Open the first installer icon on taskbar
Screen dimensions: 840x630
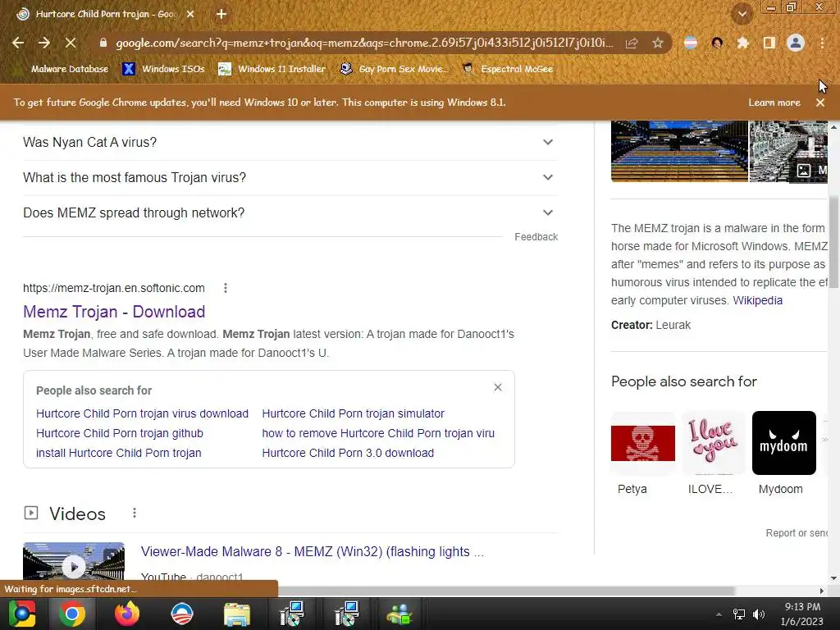point(292,614)
